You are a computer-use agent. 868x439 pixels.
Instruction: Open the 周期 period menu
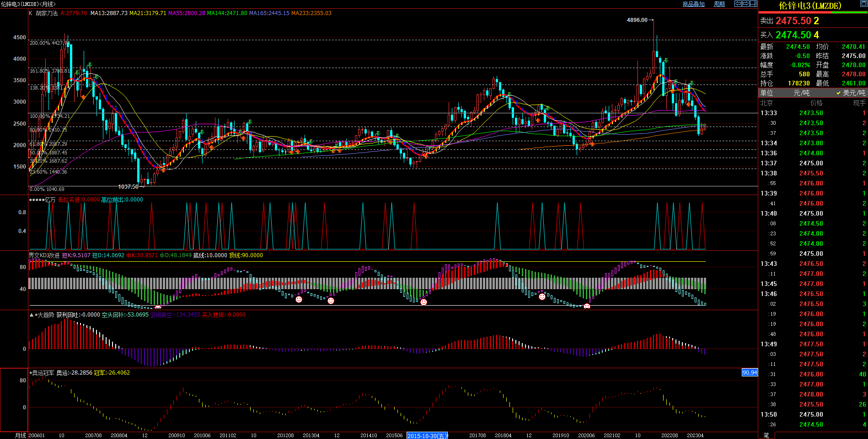pyautogui.click(x=719, y=4)
